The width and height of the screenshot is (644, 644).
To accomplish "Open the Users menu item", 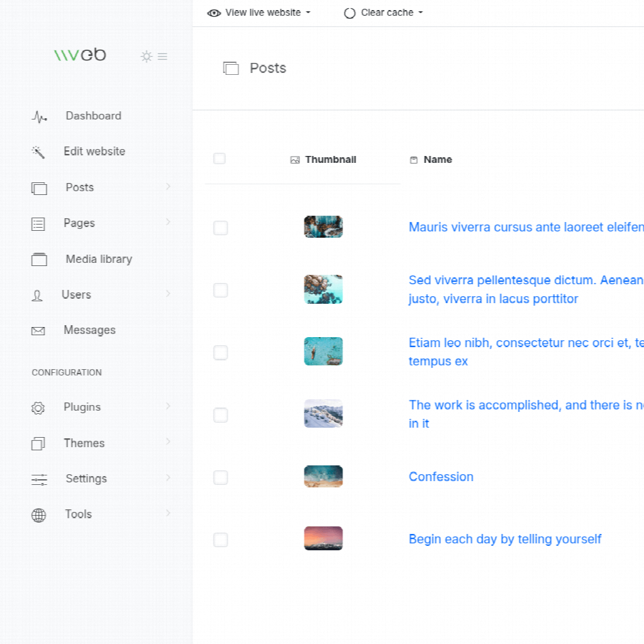I will tap(76, 295).
